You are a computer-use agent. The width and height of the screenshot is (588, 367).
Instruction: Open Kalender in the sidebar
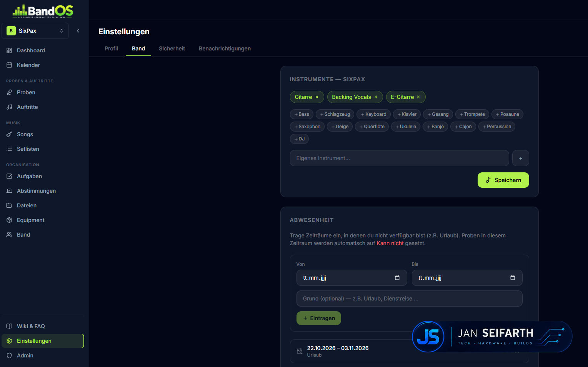click(x=42, y=65)
